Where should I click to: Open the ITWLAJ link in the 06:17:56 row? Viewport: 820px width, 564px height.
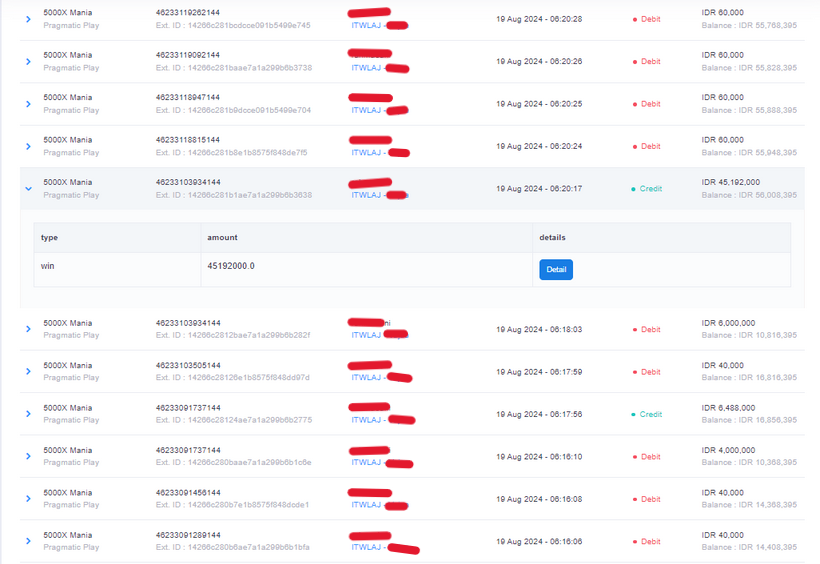point(366,420)
